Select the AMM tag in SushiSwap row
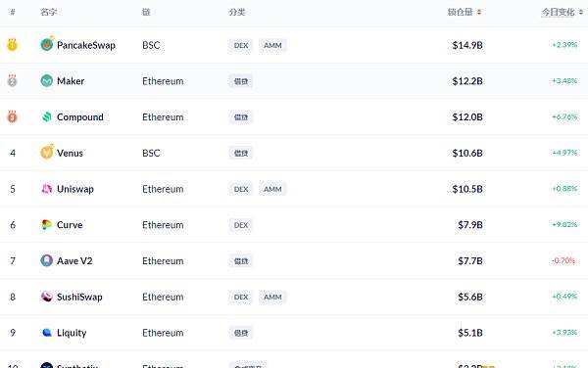The image size is (588, 368). [x=272, y=297]
